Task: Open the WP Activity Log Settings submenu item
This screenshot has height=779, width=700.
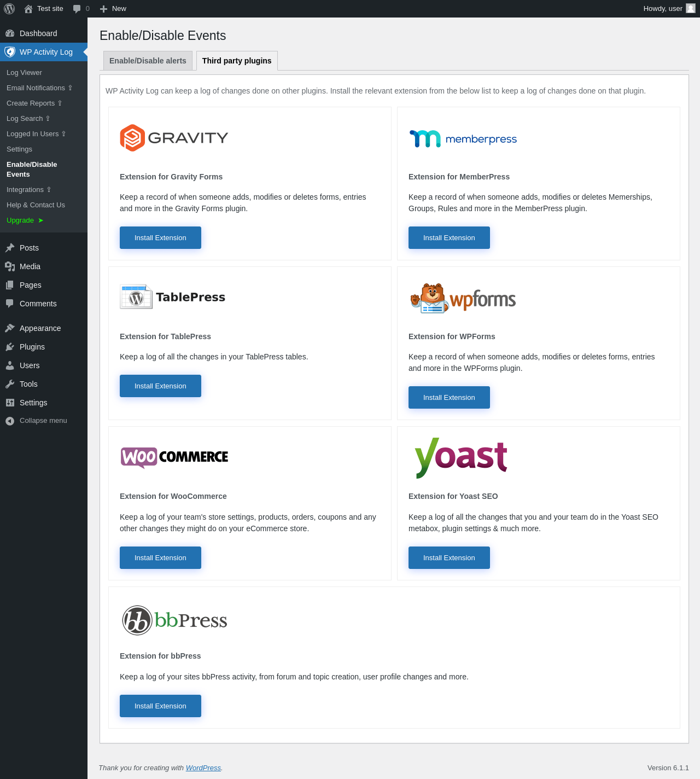Action: [19, 149]
